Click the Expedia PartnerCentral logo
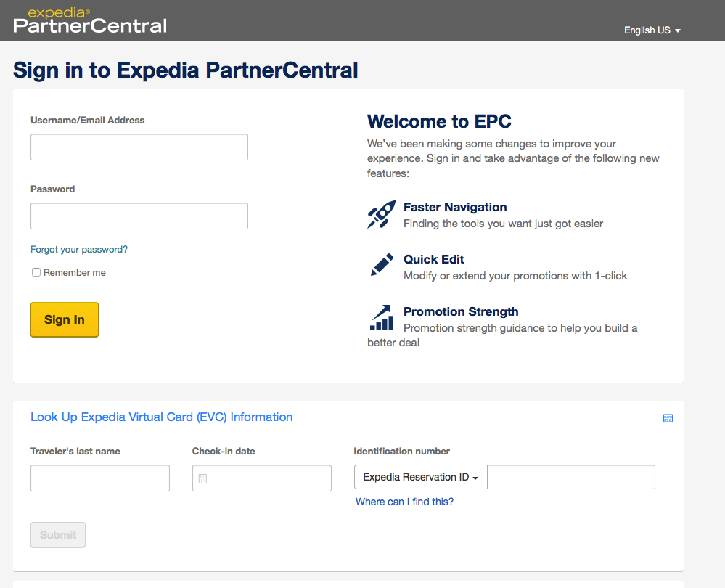This screenshot has height=588, width=725. tap(90, 20)
